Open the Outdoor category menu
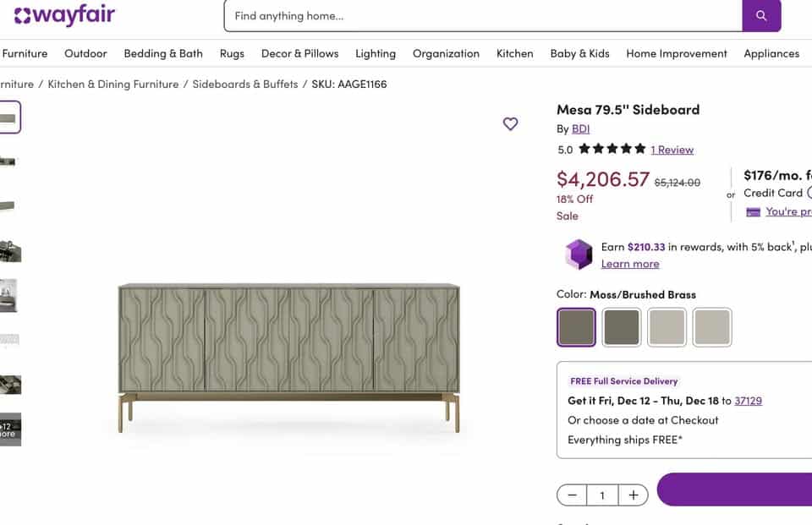 point(85,53)
